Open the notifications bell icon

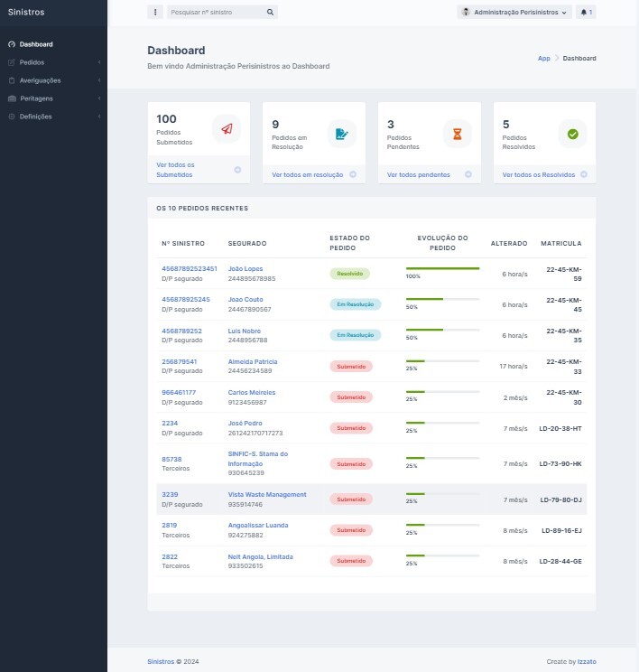pyautogui.click(x=587, y=13)
